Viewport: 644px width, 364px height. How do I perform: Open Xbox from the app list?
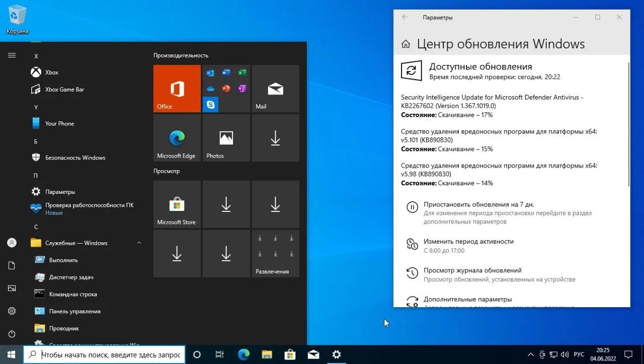click(86, 72)
